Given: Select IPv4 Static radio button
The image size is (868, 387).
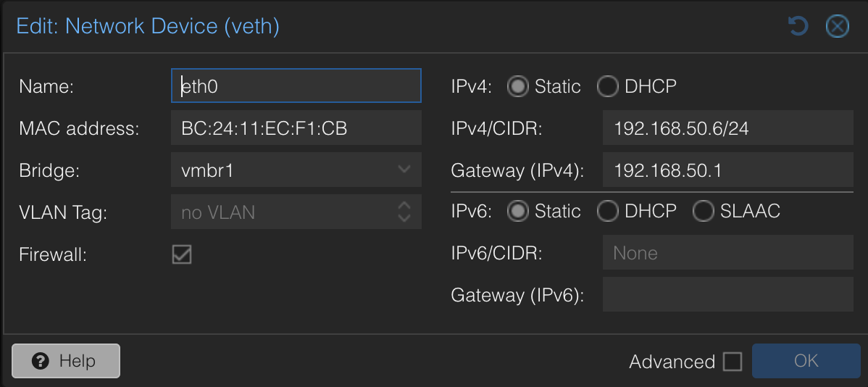Looking at the screenshot, I should 518,87.
